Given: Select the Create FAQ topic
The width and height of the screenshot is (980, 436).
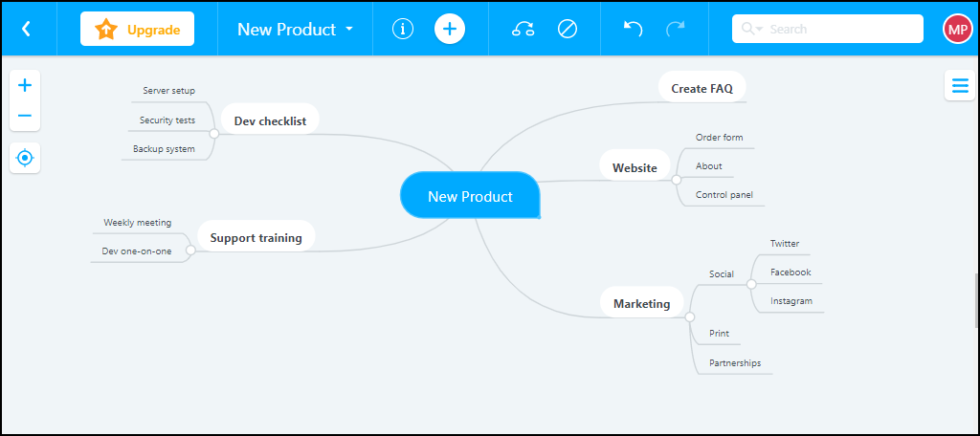Looking at the screenshot, I should (x=702, y=88).
